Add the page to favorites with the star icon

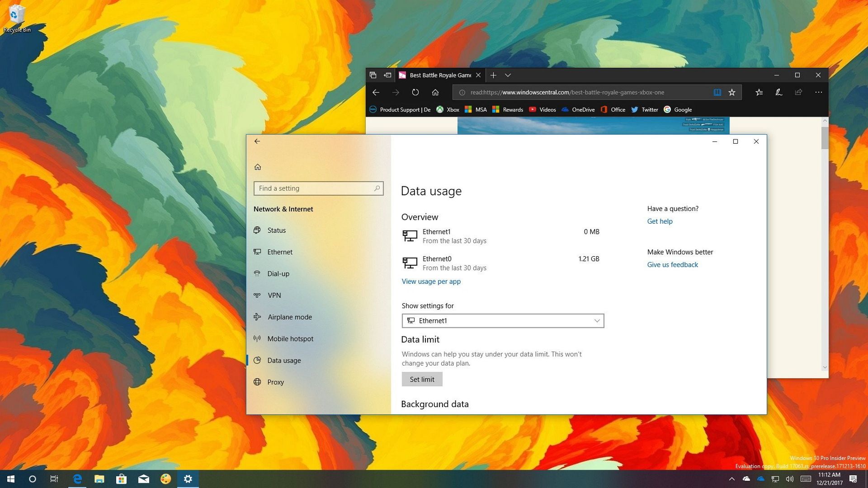click(731, 92)
